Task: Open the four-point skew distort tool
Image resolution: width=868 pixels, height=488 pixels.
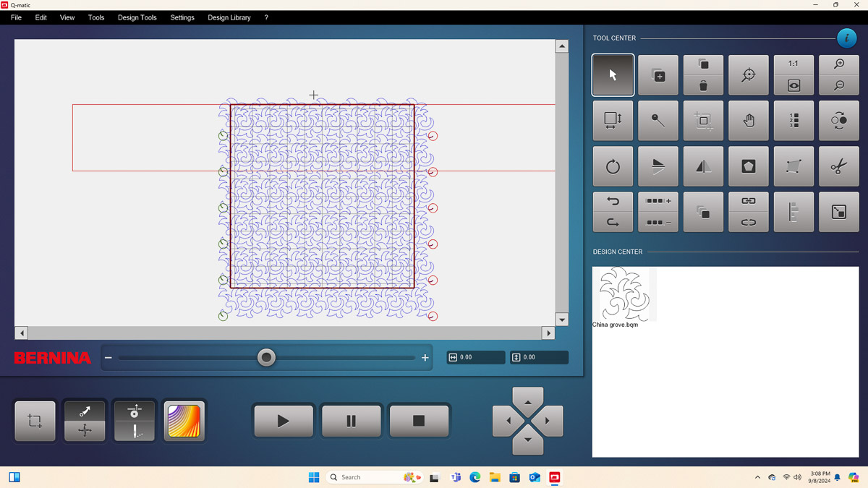Action: (x=793, y=166)
